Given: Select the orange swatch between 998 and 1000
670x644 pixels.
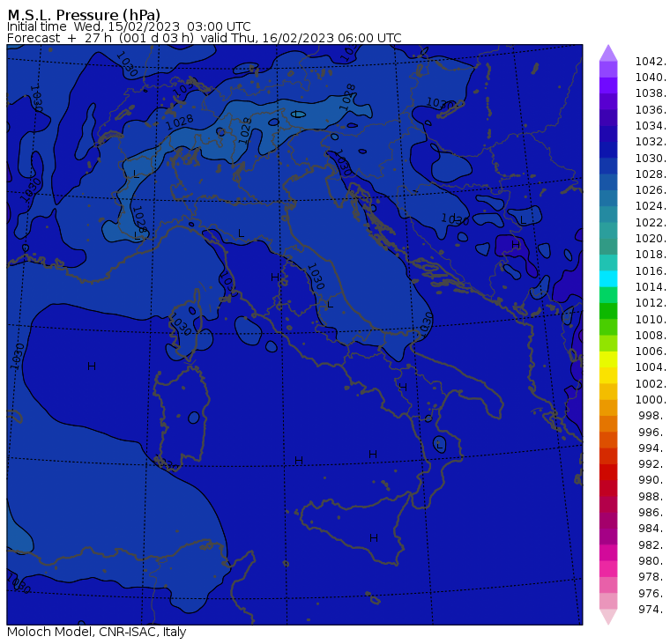Looking at the screenshot, I should pos(608,407).
